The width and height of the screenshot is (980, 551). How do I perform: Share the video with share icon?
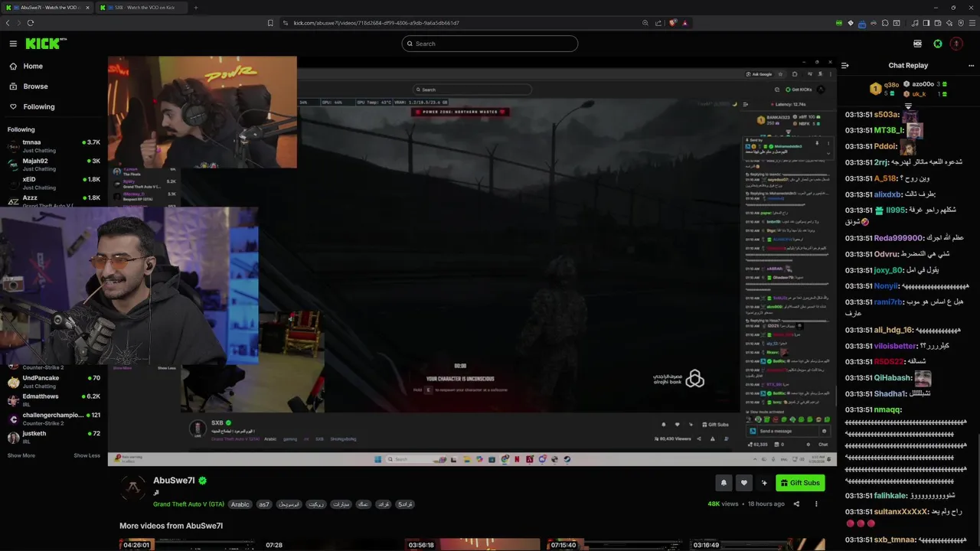coord(796,504)
